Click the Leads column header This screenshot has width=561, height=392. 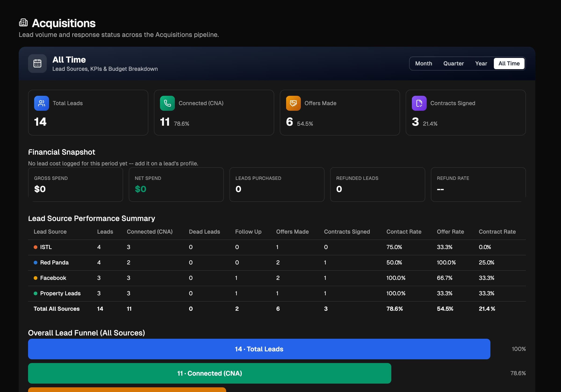(x=105, y=232)
